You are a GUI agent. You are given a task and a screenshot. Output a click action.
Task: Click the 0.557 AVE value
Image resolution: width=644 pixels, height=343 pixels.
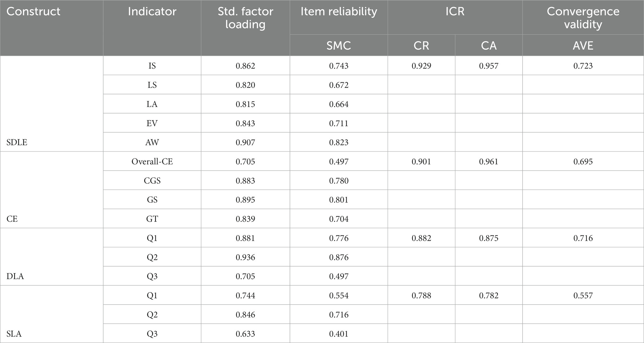pyautogui.click(x=583, y=295)
